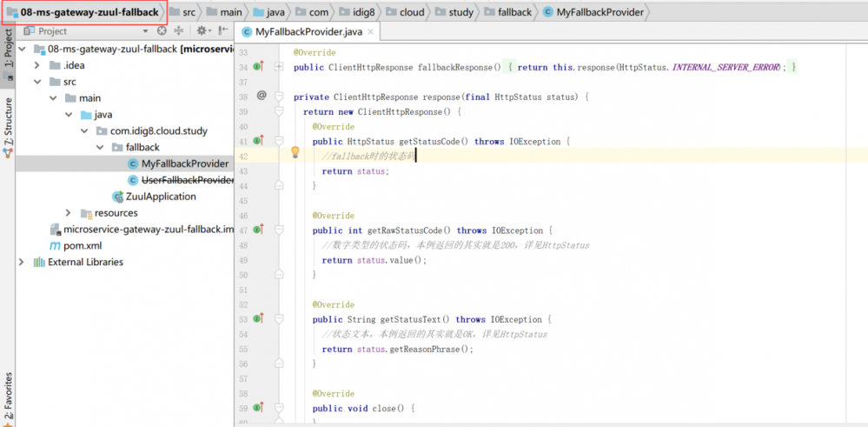The image size is (868, 427).
Task: Click the collapse all icon in Project toolbar
Action: tap(180, 31)
